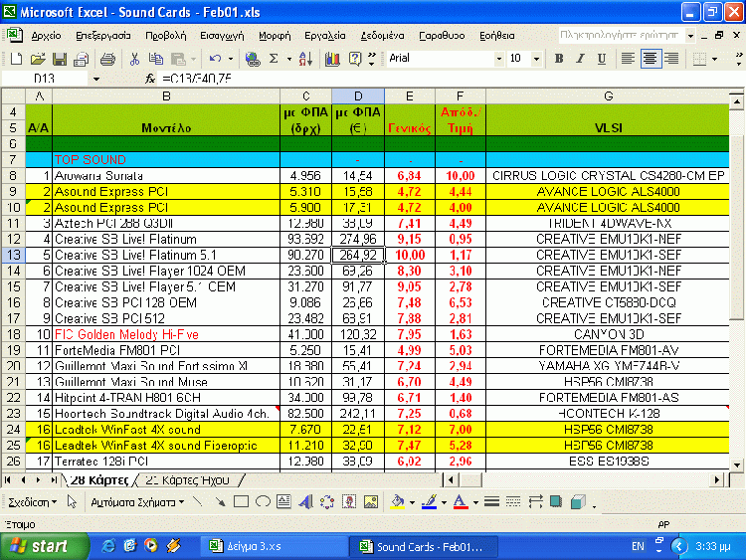Choose Line Style on Drawing toolbar
This screenshot has width=746, height=560.
[491, 501]
